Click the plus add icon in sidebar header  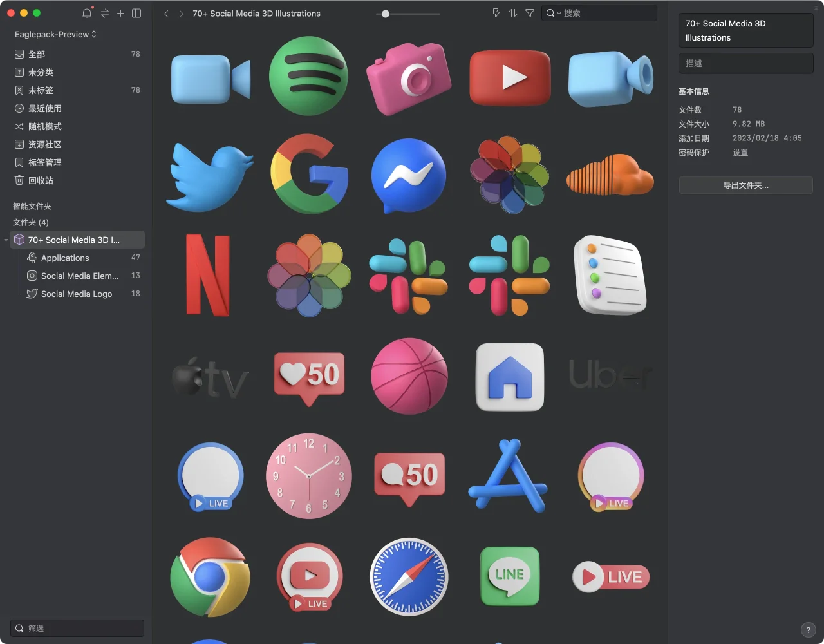tap(120, 13)
